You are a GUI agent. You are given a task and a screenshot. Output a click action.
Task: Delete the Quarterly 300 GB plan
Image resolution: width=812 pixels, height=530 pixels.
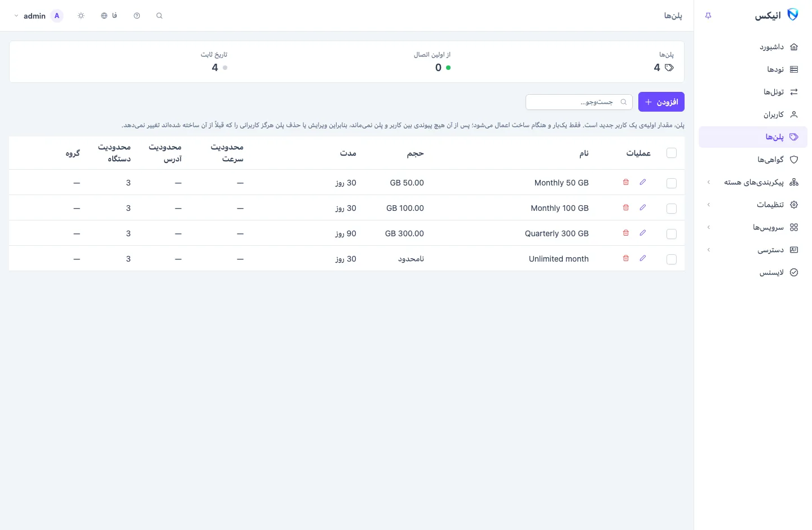[x=626, y=233]
